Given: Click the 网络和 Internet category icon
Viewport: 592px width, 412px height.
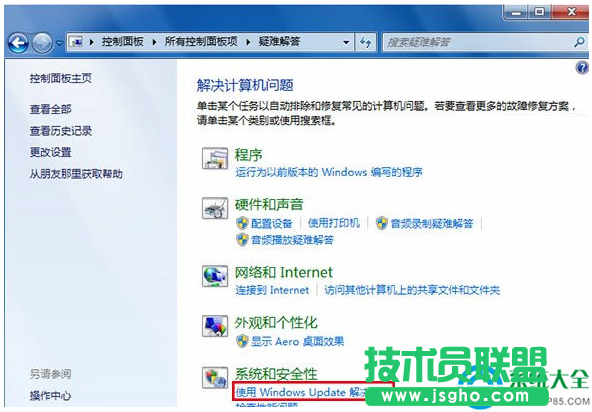Looking at the screenshot, I should tap(215, 276).
